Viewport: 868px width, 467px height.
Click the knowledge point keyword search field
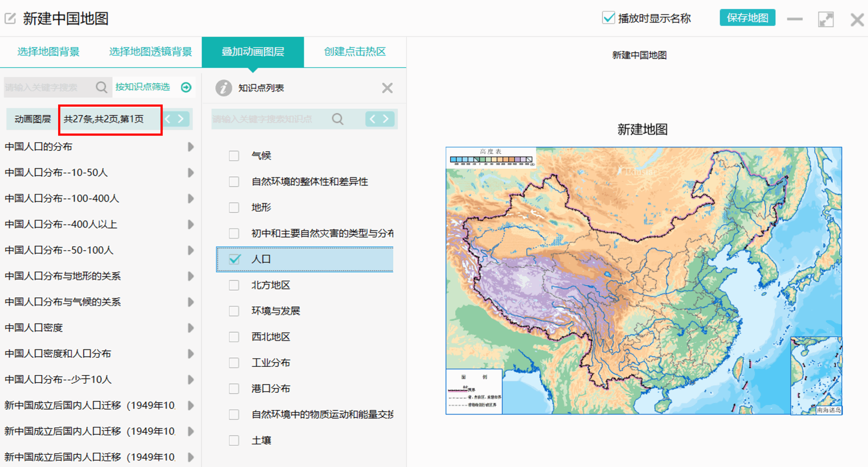pyautogui.click(x=269, y=119)
